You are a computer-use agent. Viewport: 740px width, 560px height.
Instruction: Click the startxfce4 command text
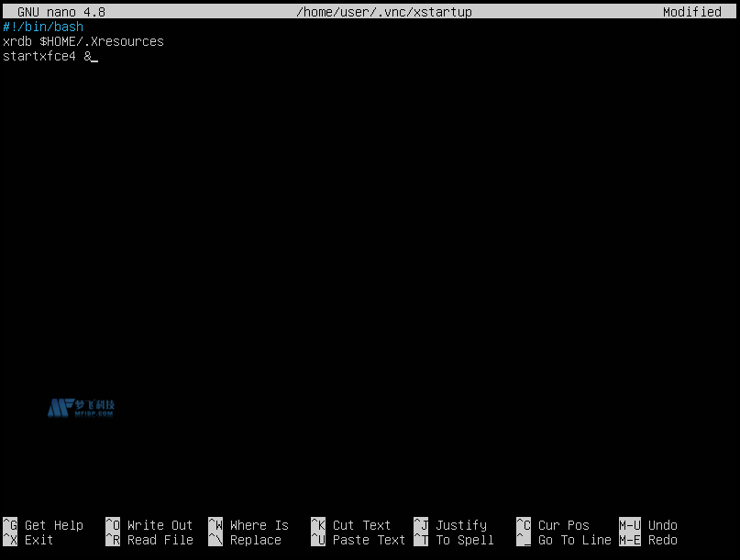[39, 56]
